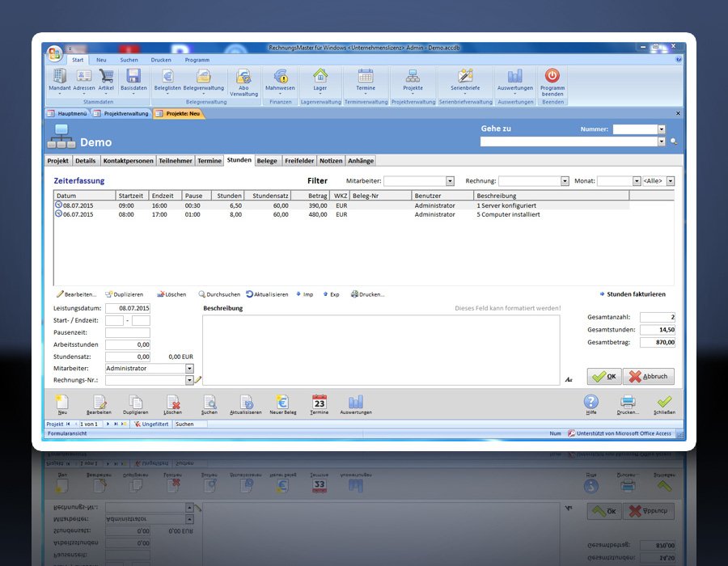728x566 pixels.
Task: Click the pencil icon next to Rechnungs-Nr.
Action: point(197,380)
